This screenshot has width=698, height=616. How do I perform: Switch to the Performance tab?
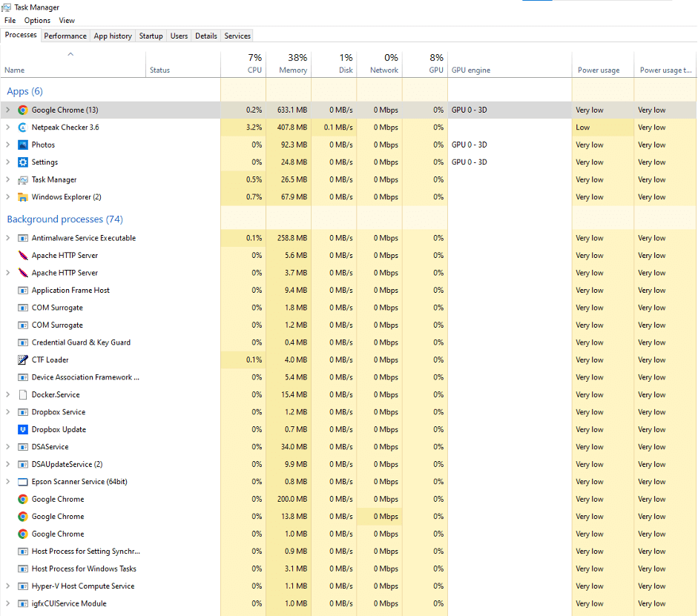65,36
